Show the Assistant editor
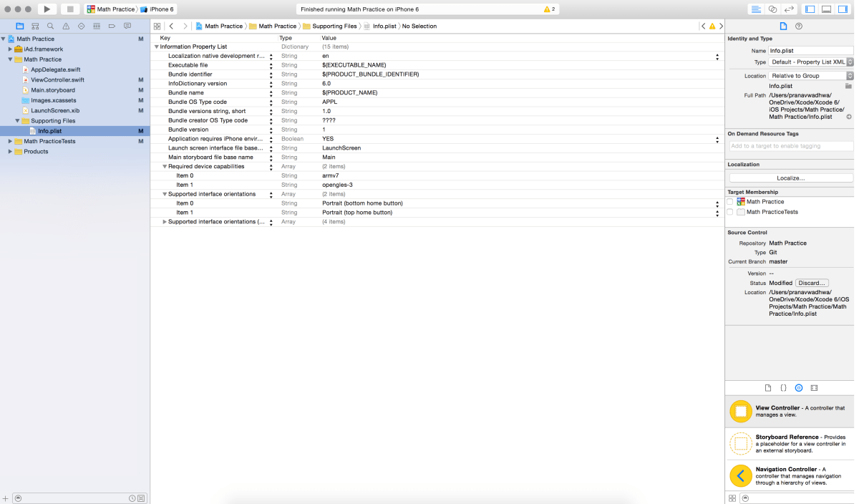The height and width of the screenshot is (504, 859). click(x=772, y=9)
